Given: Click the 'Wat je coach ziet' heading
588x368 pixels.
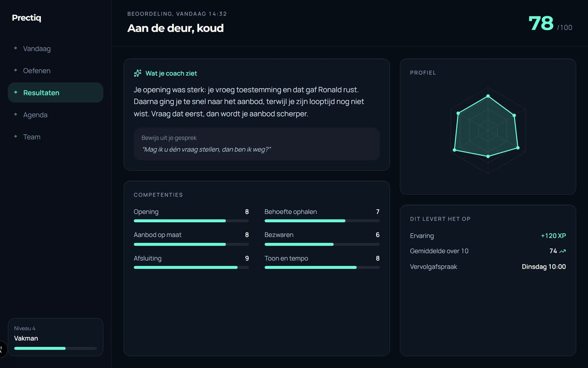Looking at the screenshot, I should [171, 73].
